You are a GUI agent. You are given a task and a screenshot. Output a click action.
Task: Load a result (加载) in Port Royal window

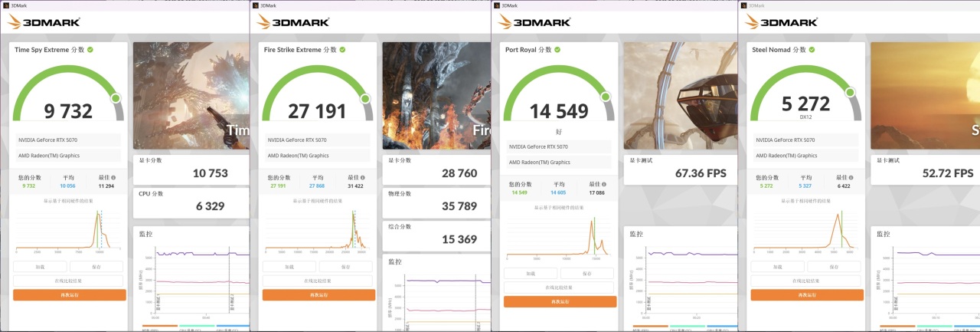point(531,274)
